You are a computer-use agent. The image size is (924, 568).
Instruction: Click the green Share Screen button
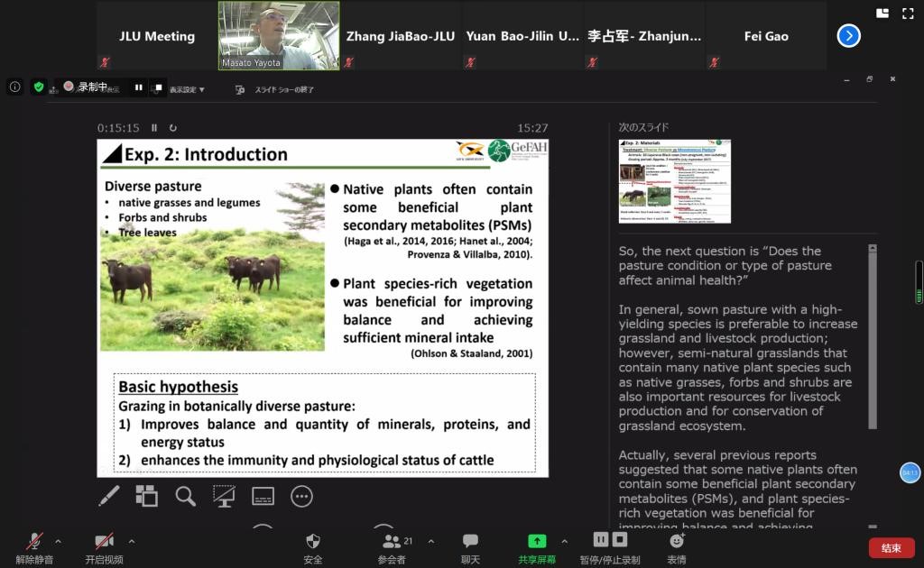click(x=537, y=546)
